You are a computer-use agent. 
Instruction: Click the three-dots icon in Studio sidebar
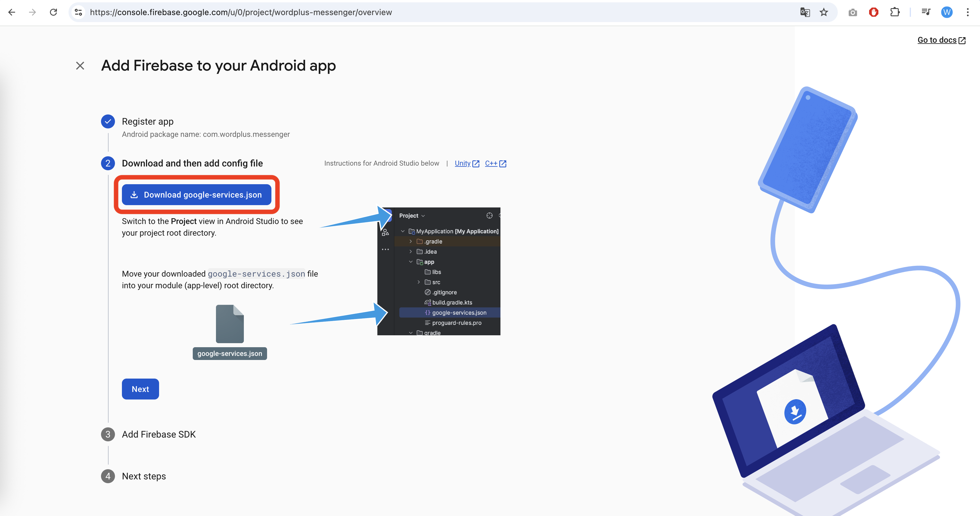[x=385, y=250]
